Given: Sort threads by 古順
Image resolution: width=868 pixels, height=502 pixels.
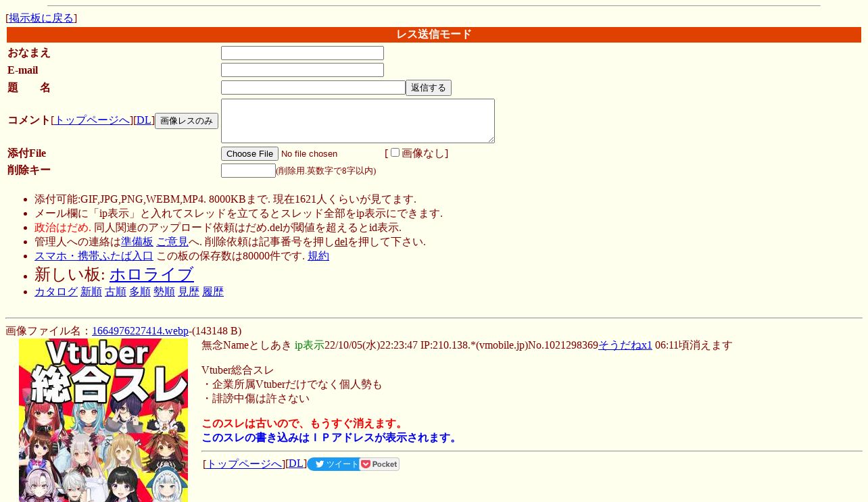Looking at the screenshot, I should pos(116,292).
